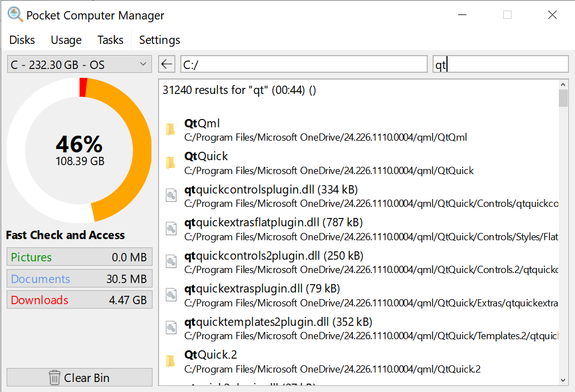This screenshot has height=392, width=575.
Task: Click the trash icon on Clear Bin
Action: [x=55, y=378]
